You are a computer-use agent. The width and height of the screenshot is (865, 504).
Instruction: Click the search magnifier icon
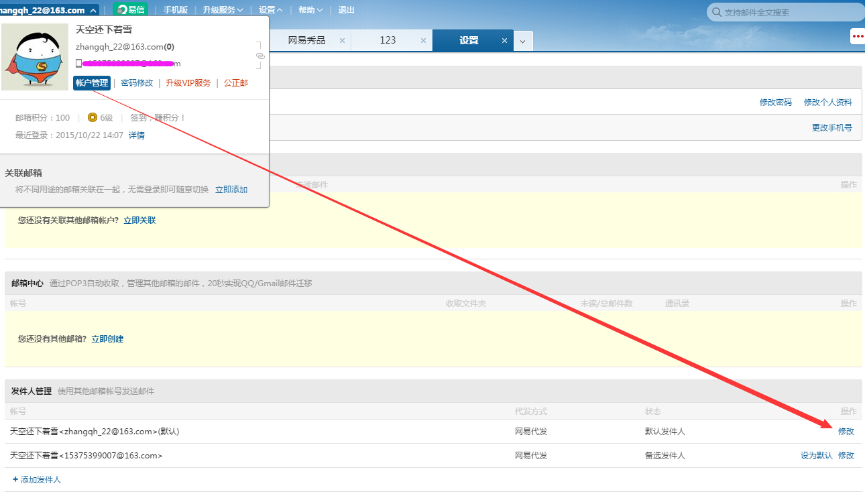tap(717, 12)
